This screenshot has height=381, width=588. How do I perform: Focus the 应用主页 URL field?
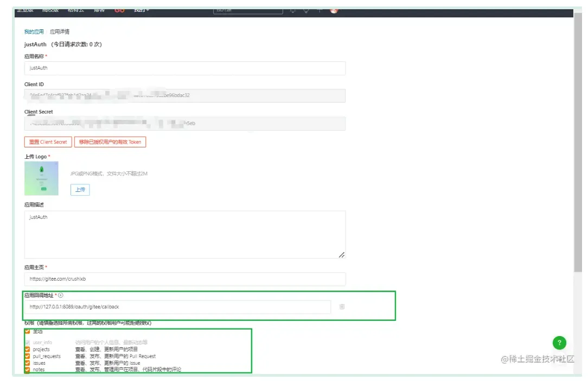click(x=185, y=279)
